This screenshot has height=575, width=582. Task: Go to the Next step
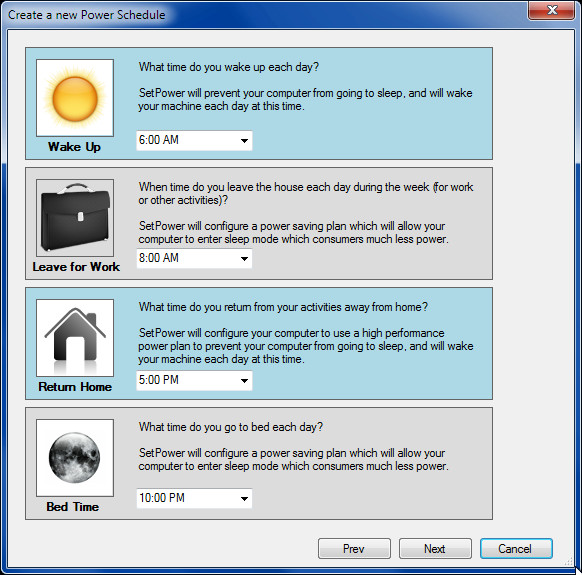435,549
